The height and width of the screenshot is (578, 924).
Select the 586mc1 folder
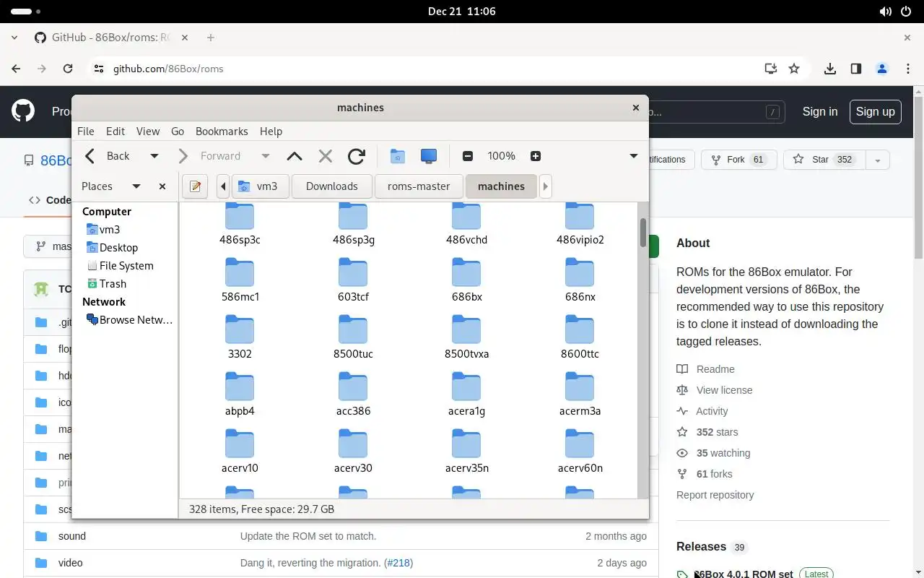click(x=240, y=281)
